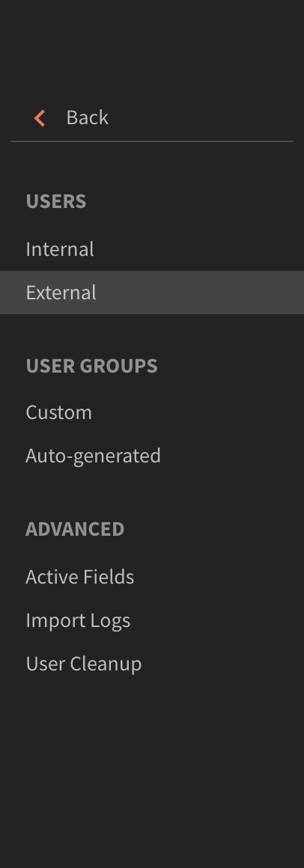Open Custom user groups
This screenshot has height=868, width=304.
pos(58,412)
